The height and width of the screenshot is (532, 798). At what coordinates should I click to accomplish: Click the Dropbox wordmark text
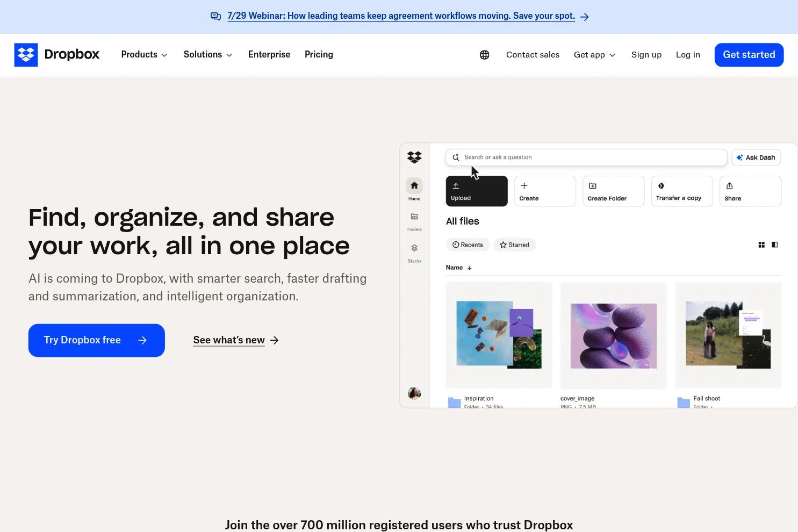[72, 55]
